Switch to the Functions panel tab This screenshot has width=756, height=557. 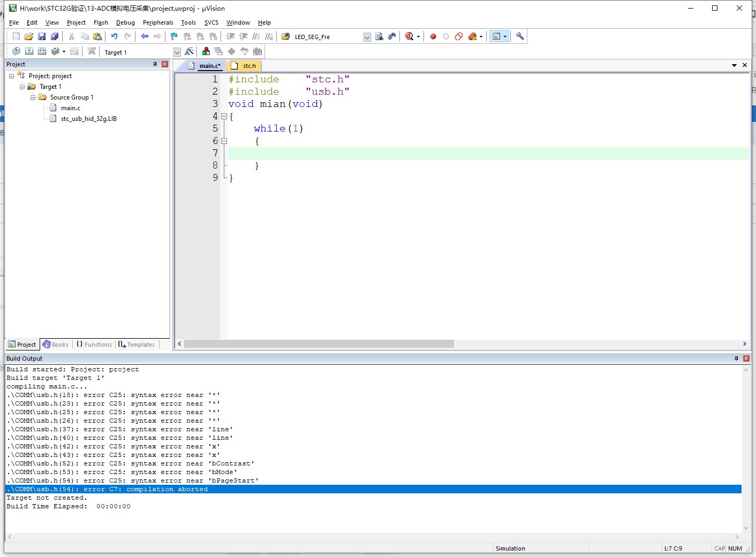click(94, 345)
